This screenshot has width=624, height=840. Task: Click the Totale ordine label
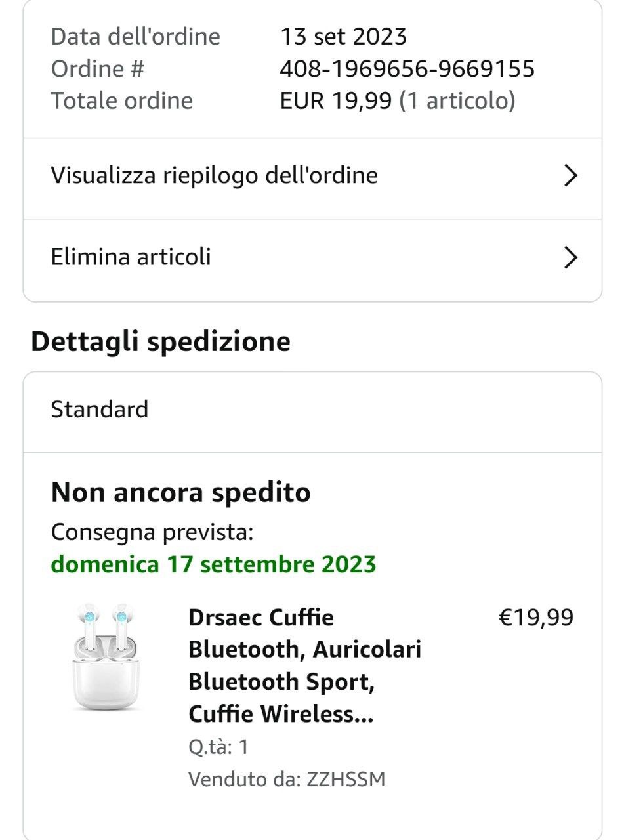(122, 101)
